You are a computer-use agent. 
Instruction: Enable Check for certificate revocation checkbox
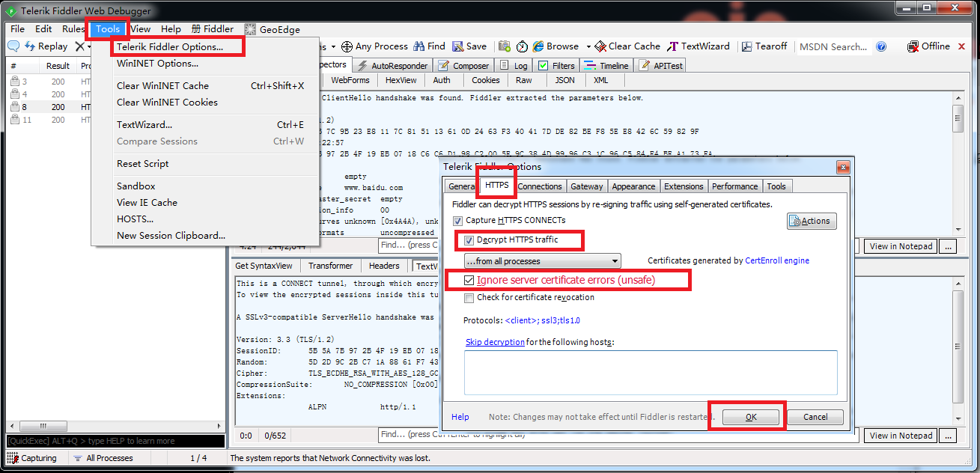[x=469, y=298]
